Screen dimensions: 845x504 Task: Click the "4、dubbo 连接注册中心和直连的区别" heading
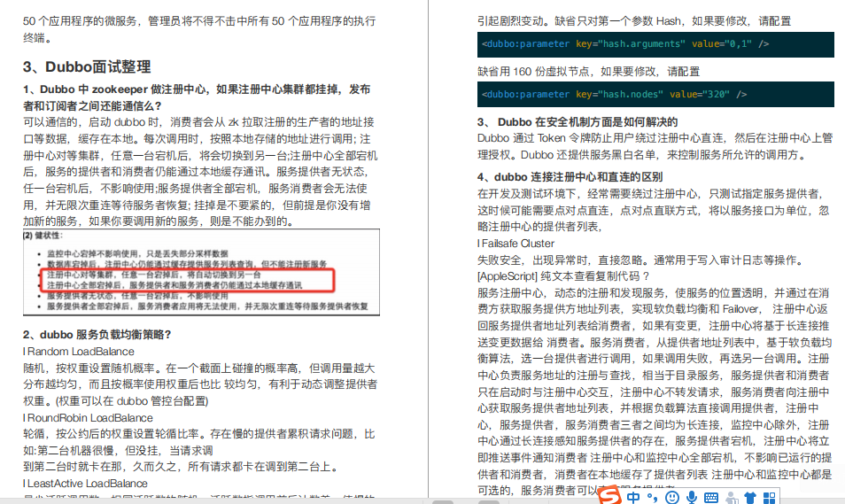coord(570,177)
